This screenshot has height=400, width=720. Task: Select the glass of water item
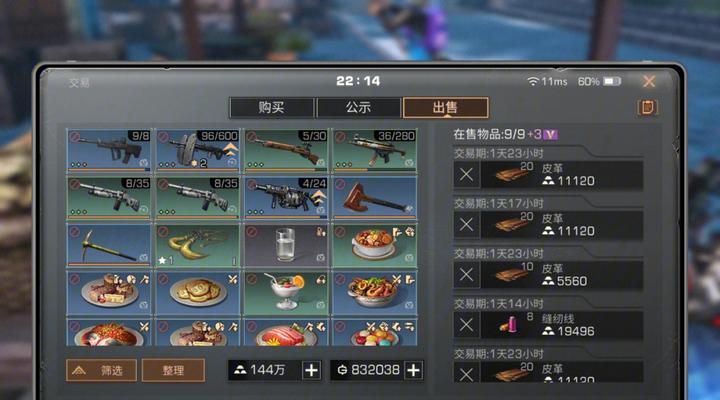[286, 245]
